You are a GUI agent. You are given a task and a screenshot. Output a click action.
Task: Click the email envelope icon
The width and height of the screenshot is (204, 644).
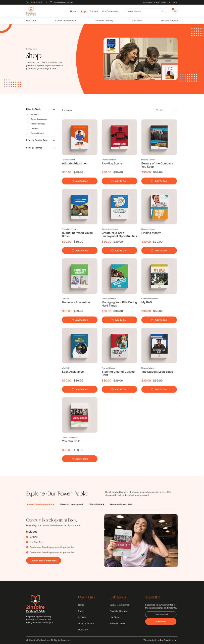click(51, 2)
